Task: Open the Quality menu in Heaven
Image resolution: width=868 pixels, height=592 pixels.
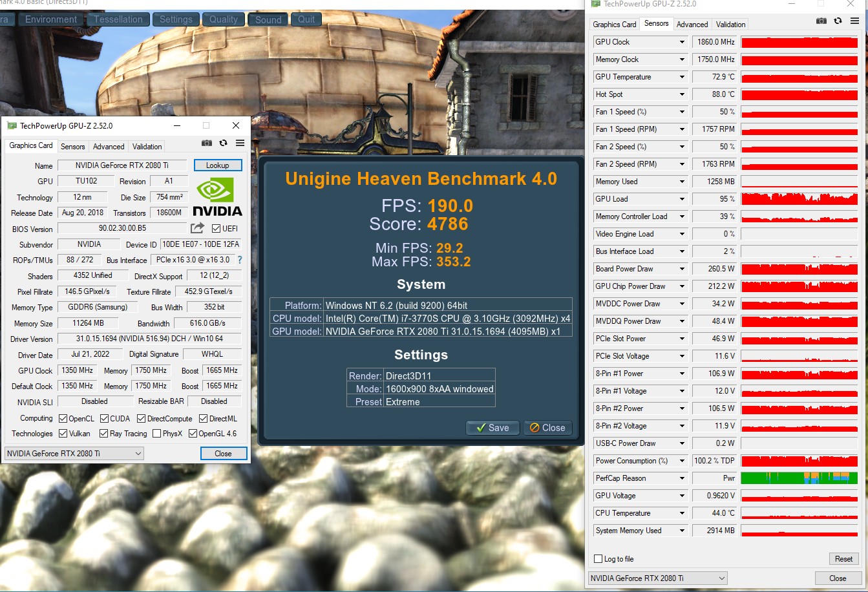Action: (x=224, y=19)
